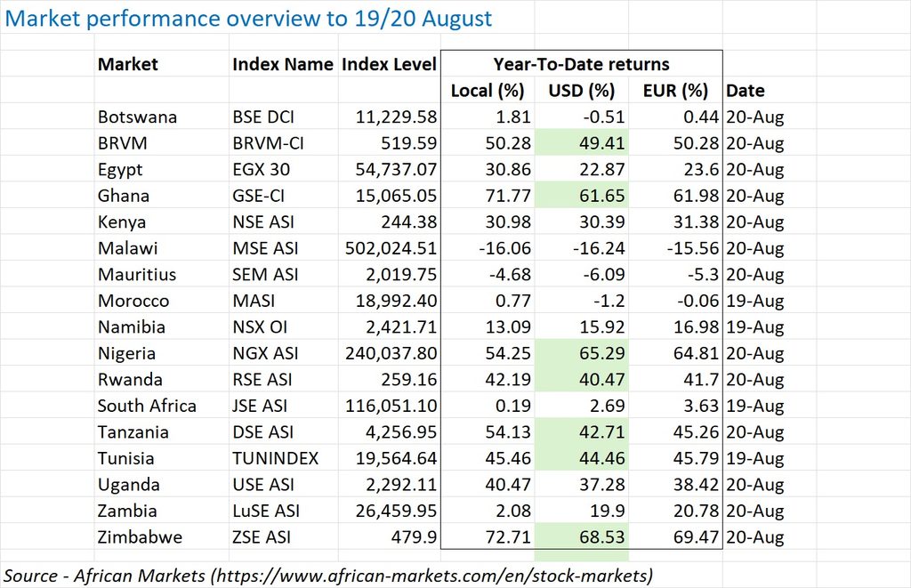
Task: Select Tunisia's highlighted USD return 44.46
Action: tap(582, 458)
